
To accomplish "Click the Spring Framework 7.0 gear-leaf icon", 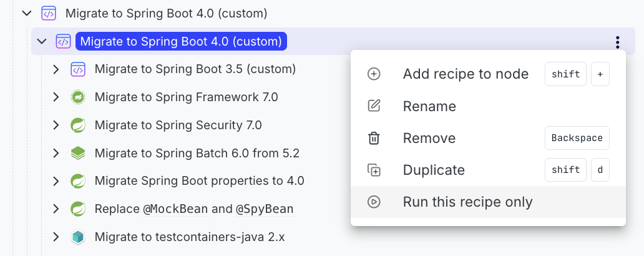I will (x=77, y=97).
